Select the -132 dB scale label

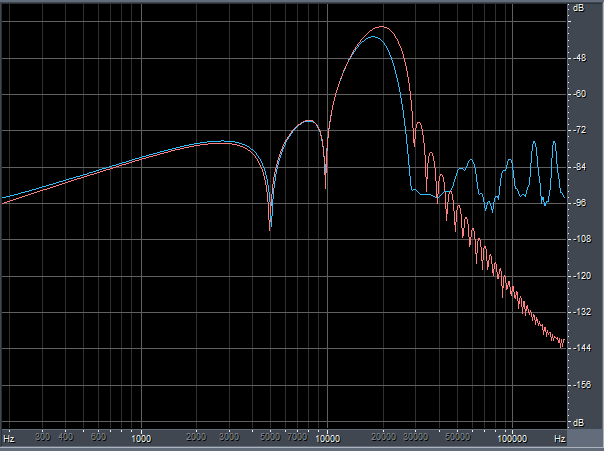click(x=581, y=312)
